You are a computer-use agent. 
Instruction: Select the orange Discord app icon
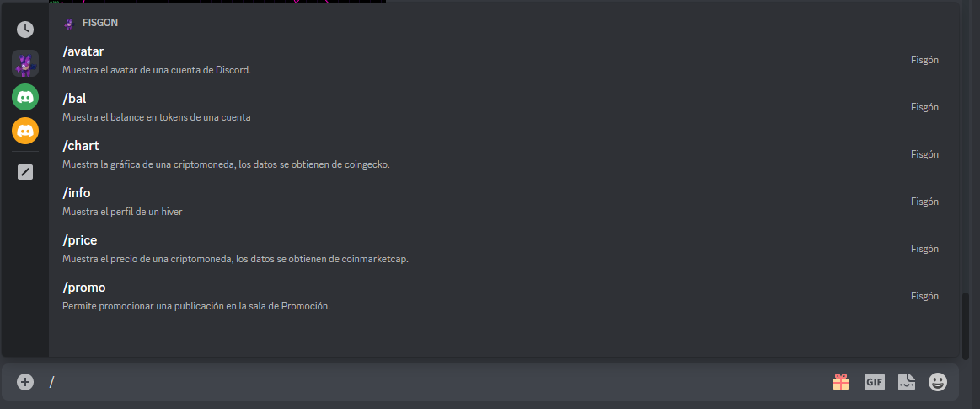(x=25, y=131)
